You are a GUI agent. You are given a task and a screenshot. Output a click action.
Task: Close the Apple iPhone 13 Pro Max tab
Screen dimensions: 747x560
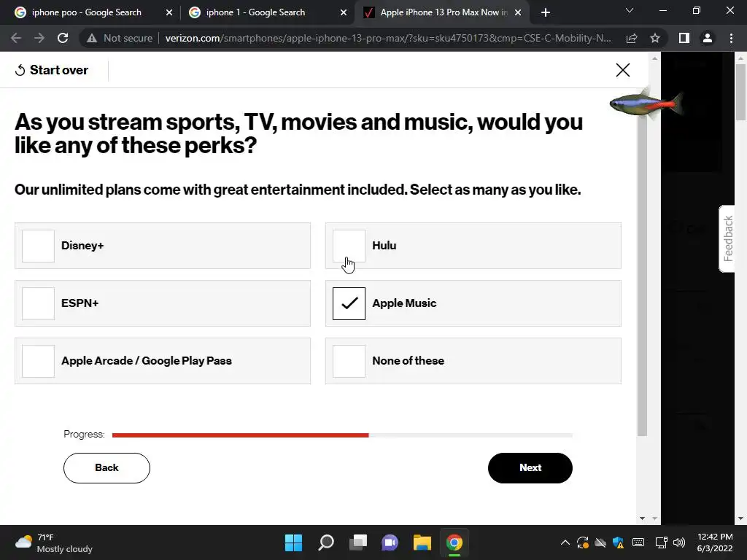518,13
